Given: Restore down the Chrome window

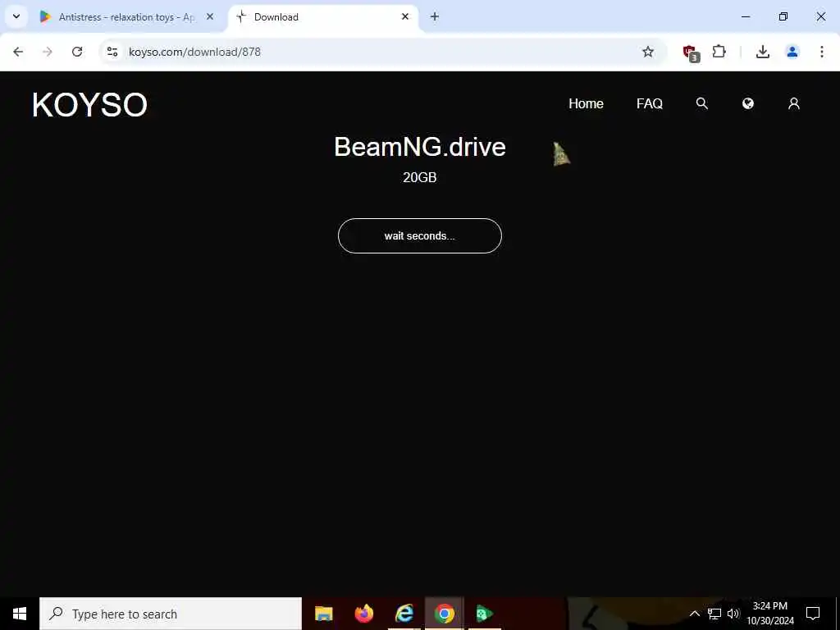Looking at the screenshot, I should (x=783, y=16).
